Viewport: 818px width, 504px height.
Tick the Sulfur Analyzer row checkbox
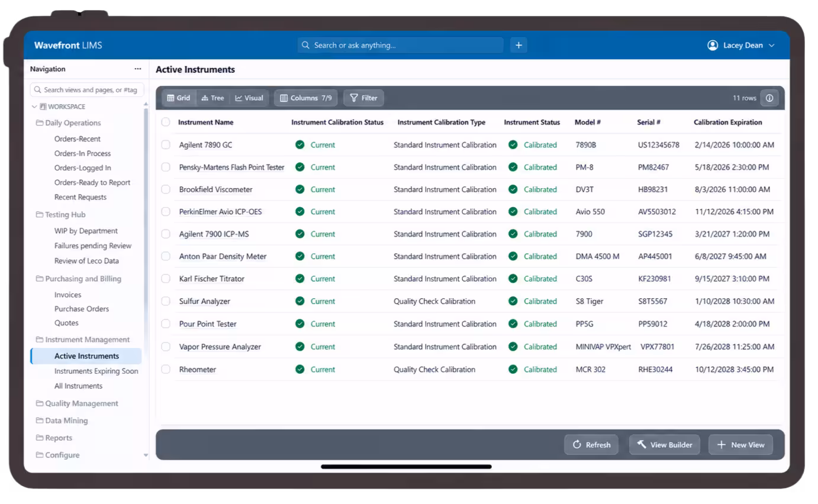click(x=166, y=301)
